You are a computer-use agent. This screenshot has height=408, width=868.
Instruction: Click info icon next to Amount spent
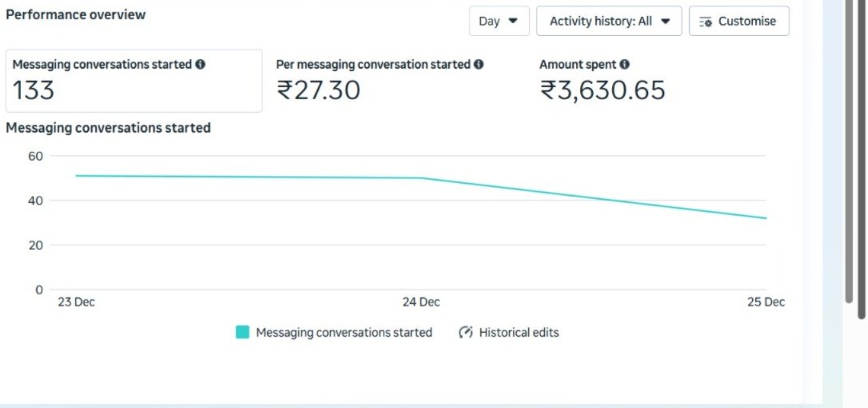[x=624, y=65]
